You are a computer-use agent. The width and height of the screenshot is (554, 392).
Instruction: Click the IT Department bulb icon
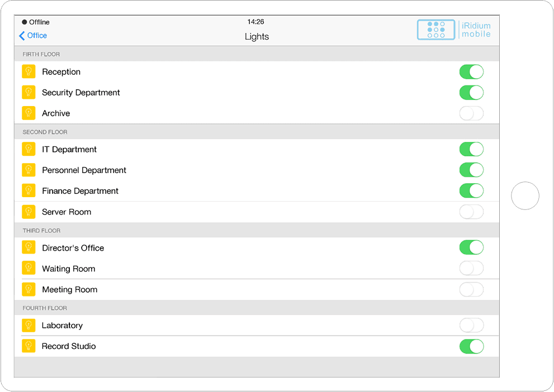coord(29,149)
